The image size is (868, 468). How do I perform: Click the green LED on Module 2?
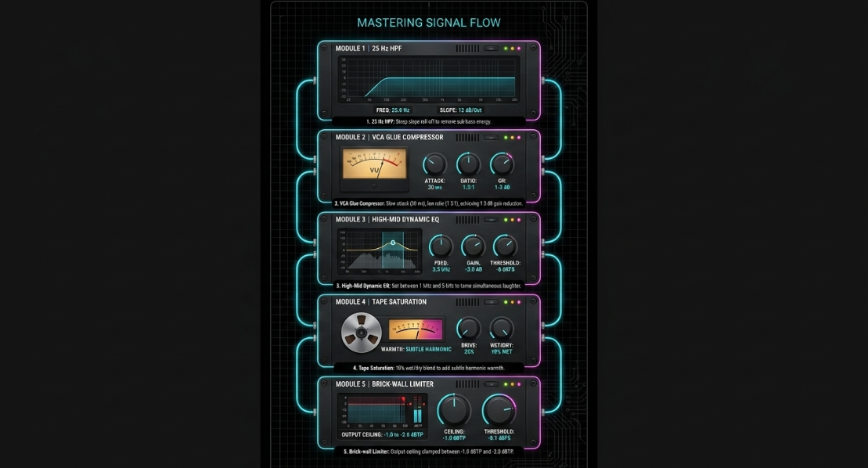[506, 137]
